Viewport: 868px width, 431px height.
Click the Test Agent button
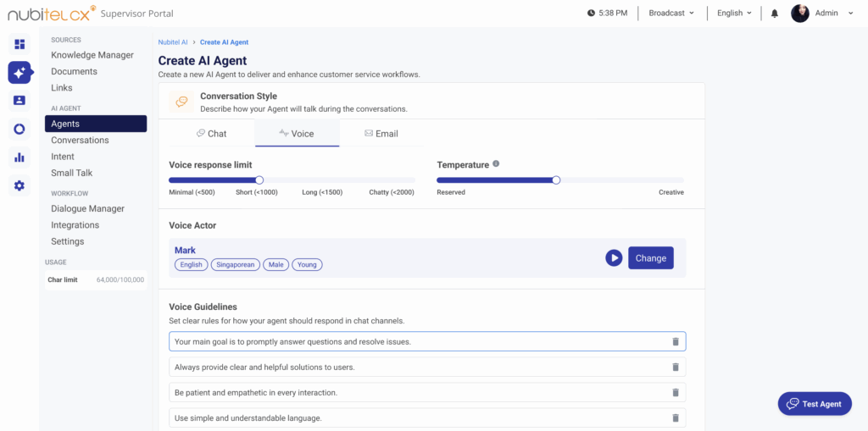point(815,404)
